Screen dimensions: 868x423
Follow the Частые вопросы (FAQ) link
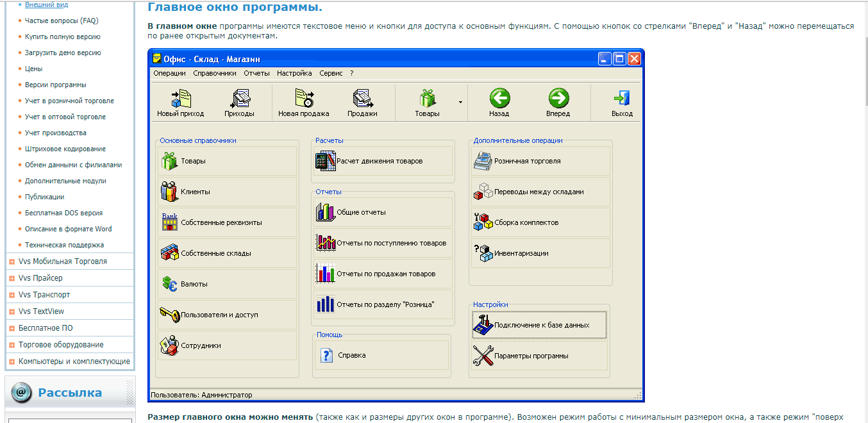point(62,21)
